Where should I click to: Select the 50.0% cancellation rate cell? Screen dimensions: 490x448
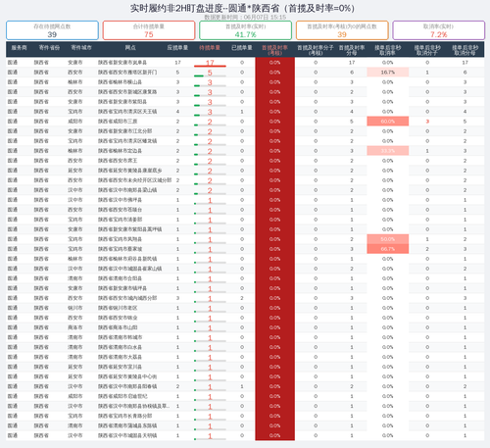point(388,239)
